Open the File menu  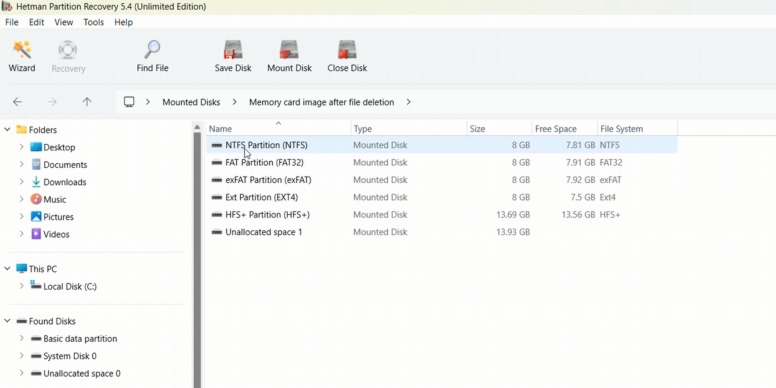(x=11, y=22)
